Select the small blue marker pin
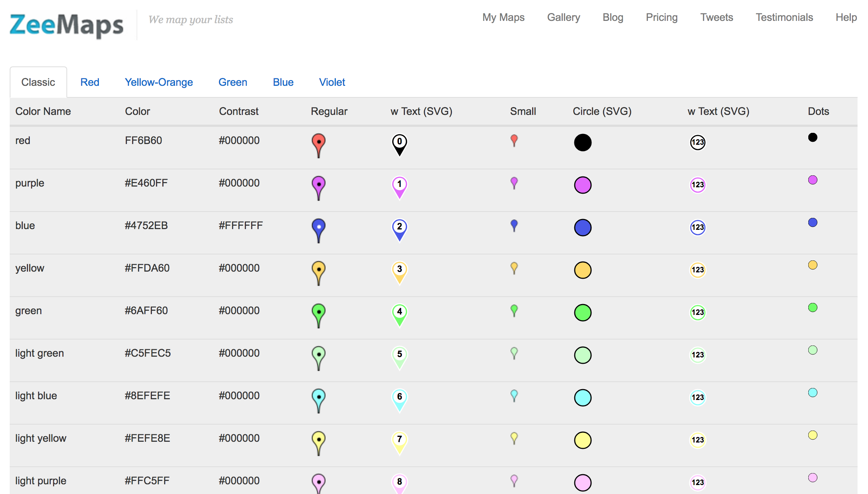Screen dimensions: 868x494 tap(514, 225)
